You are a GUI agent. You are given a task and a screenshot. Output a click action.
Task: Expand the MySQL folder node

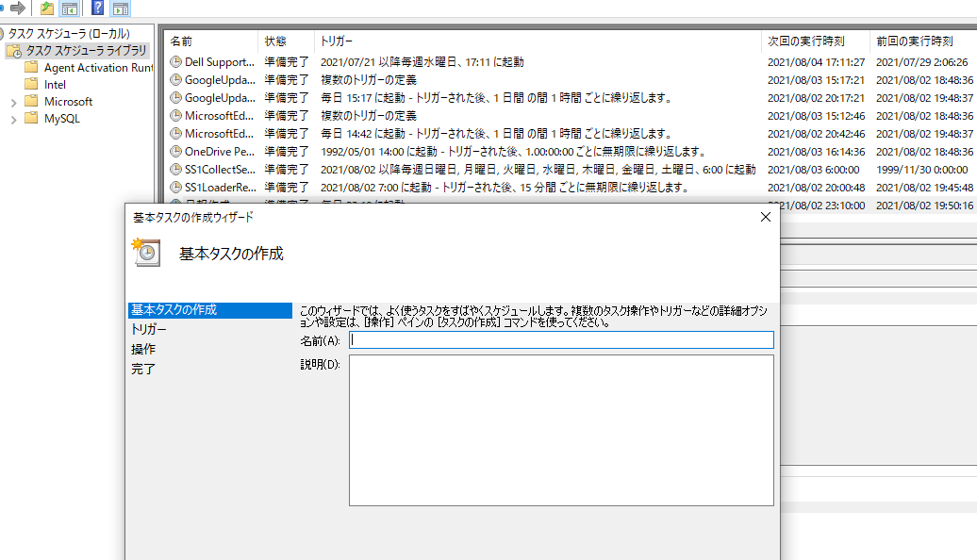[x=14, y=119]
